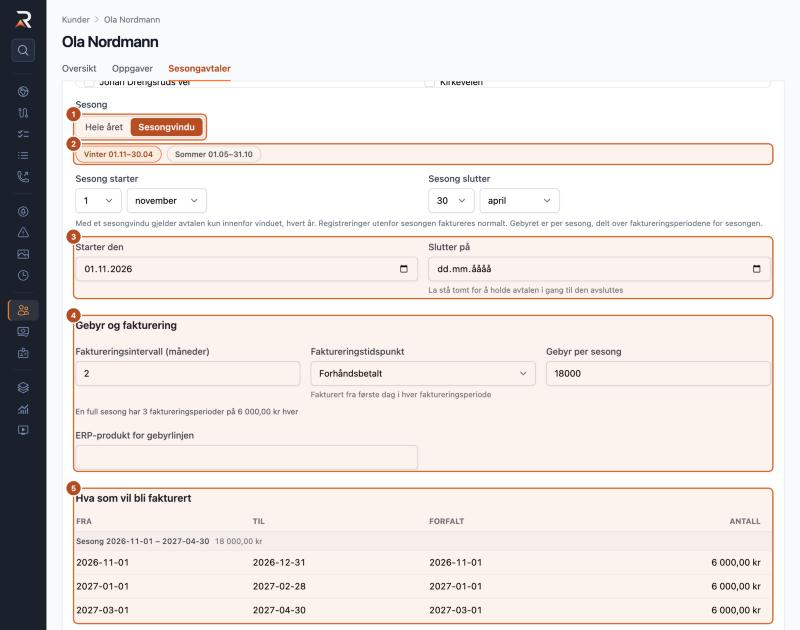Open the season end day dropdown showing 30

(x=451, y=200)
